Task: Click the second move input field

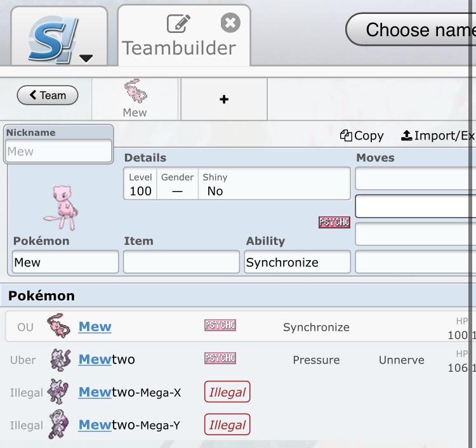Action: point(416,206)
